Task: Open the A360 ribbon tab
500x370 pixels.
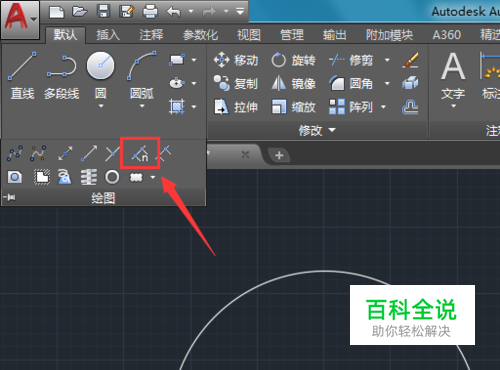Action: point(447,35)
